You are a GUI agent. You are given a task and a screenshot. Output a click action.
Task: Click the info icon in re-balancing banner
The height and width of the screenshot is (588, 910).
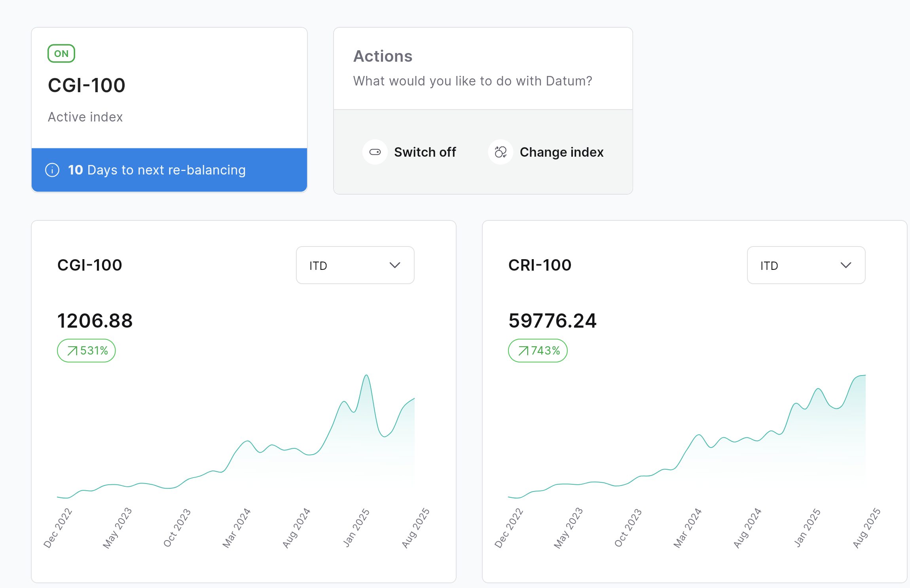[x=52, y=170]
